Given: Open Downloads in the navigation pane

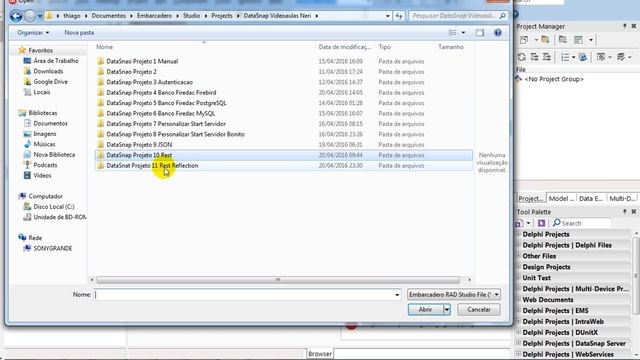Looking at the screenshot, I should point(48,71).
